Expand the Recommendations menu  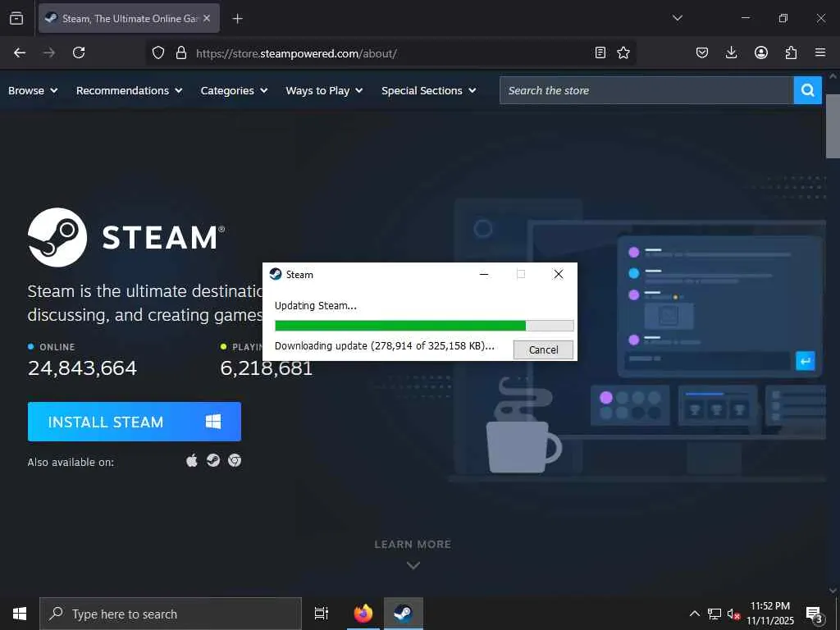129,90
